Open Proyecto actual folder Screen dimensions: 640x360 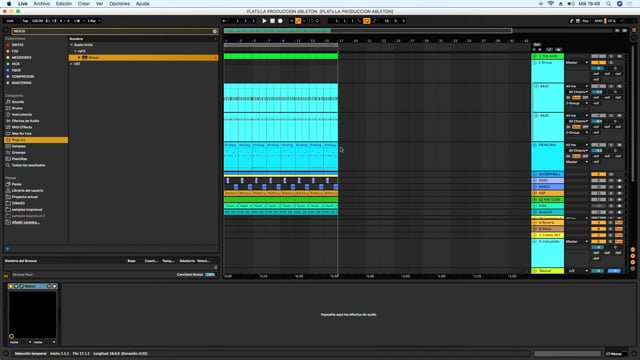pos(24,197)
